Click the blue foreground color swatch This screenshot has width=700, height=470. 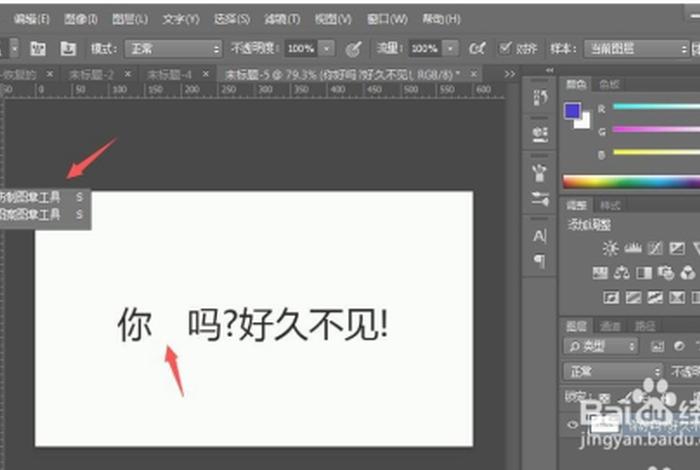tap(572, 111)
